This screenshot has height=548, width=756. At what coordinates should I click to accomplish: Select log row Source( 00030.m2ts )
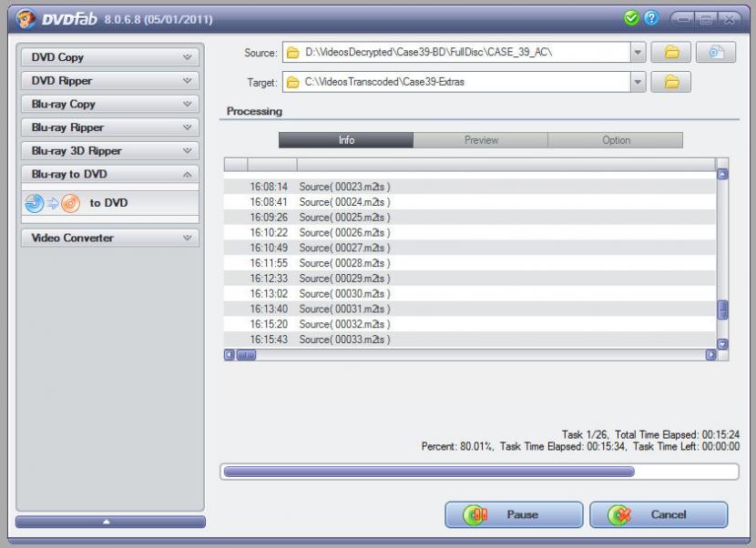coord(470,293)
